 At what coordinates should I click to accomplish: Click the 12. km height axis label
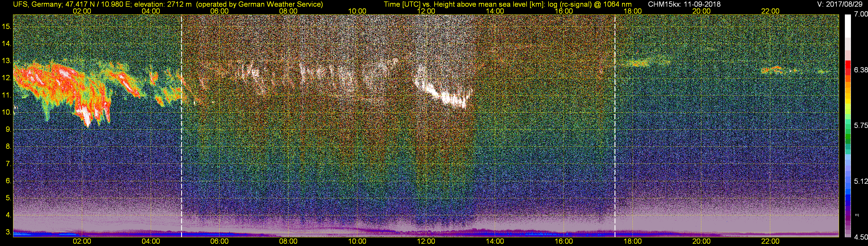pos(7,78)
